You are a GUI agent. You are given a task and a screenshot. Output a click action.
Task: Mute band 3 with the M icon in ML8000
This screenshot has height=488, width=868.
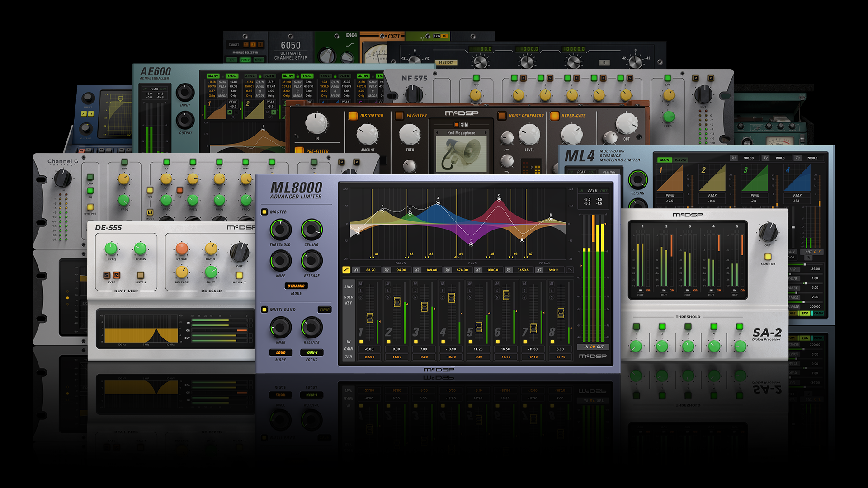click(415, 284)
